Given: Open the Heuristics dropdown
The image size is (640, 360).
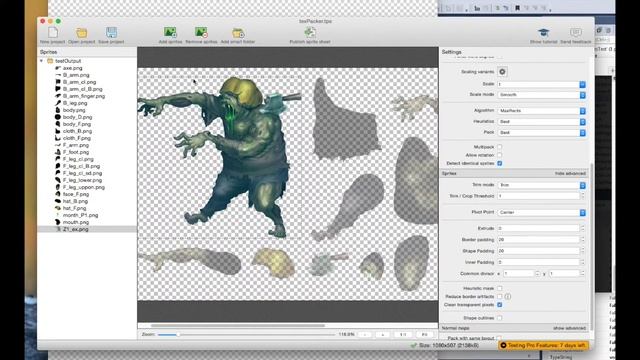Looking at the screenshot, I should pyautogui.click(x=541, y=122).
